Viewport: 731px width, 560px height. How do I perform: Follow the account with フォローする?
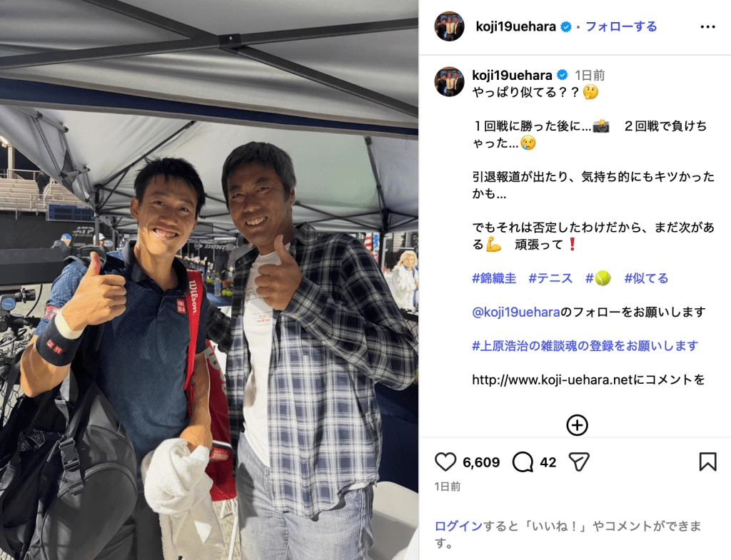pyautogui.click(x=621, y=26)
